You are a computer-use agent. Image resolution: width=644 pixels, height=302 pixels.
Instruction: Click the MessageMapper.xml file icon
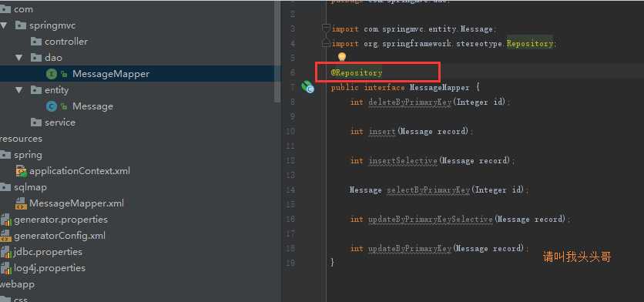coord(22,203)
